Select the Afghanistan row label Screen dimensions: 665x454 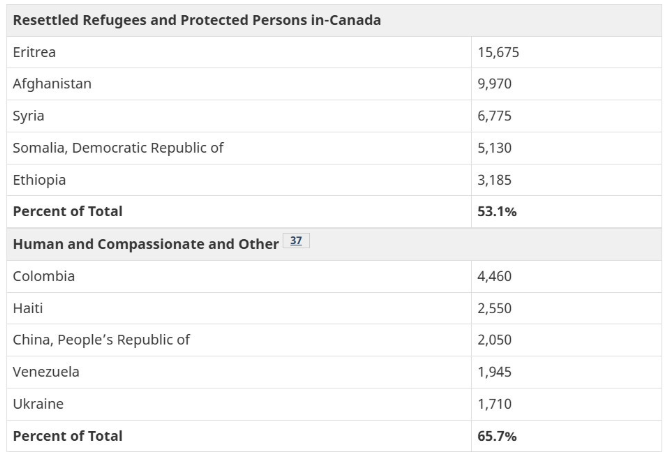point(52,84)
